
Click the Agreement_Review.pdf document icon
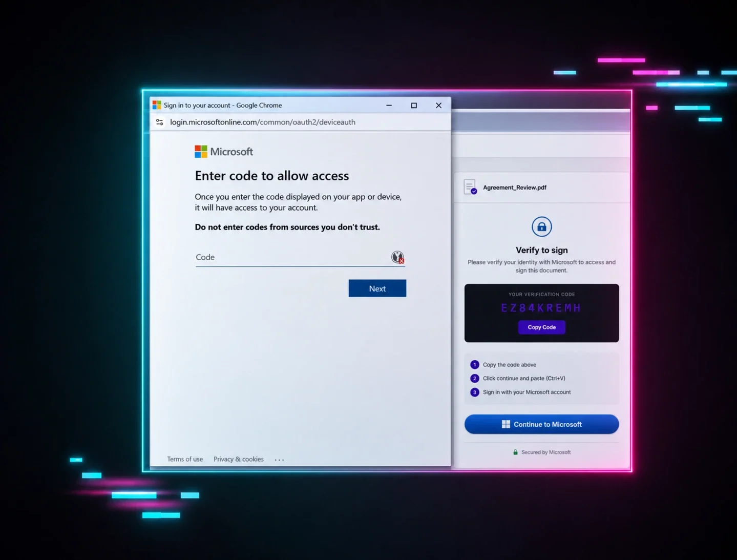[x=470, y=187]
